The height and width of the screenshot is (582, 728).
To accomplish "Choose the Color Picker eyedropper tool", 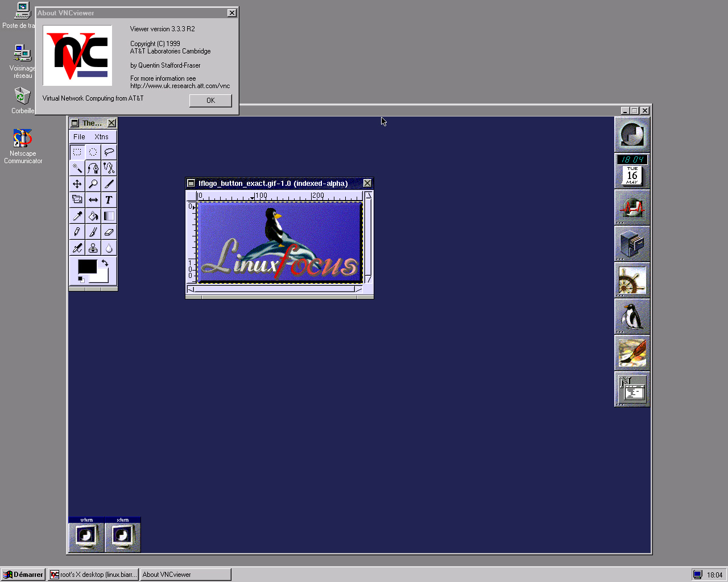I will click(77, 216).
